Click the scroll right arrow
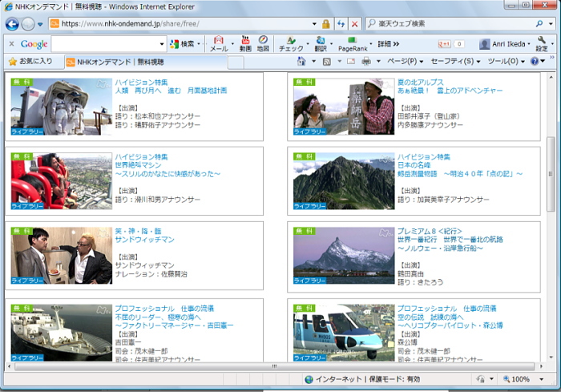This screenshot has width=561, height=392. (x=541, y=366)
